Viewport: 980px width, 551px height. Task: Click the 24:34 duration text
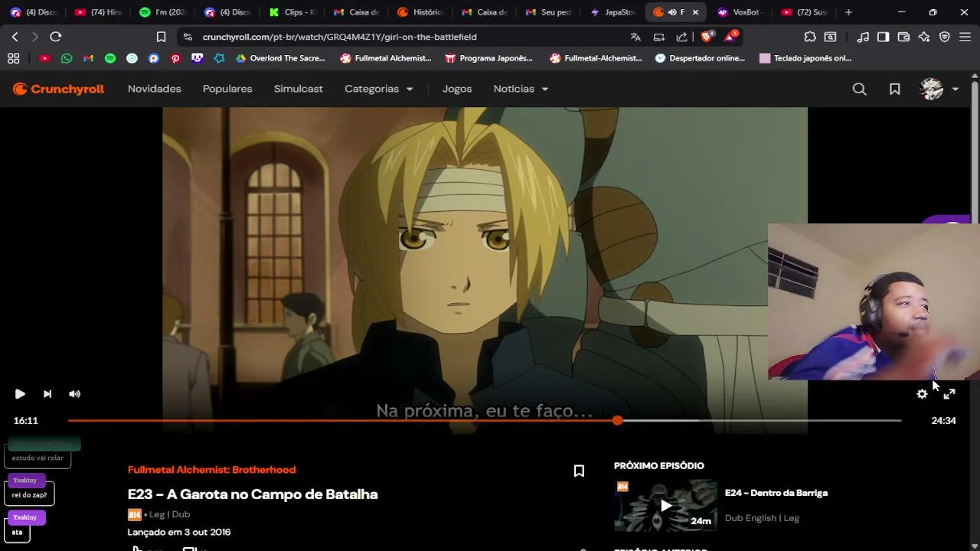[x=943, y=420]
